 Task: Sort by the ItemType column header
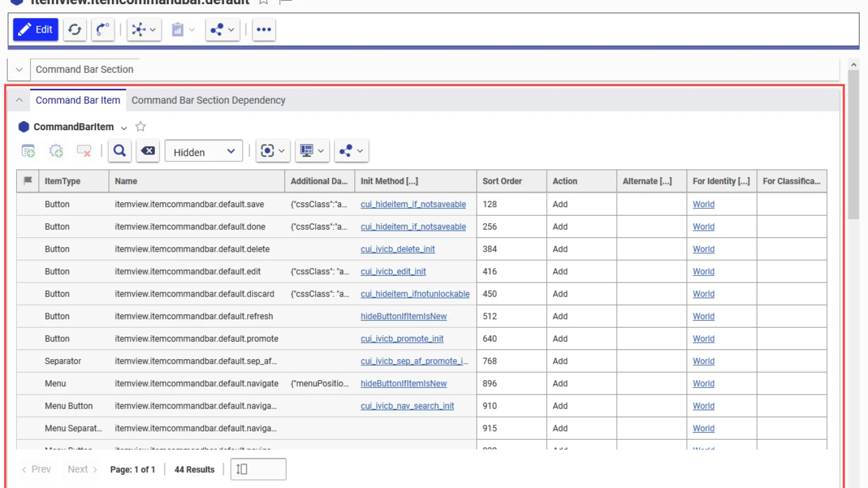(x=74, y=181)
